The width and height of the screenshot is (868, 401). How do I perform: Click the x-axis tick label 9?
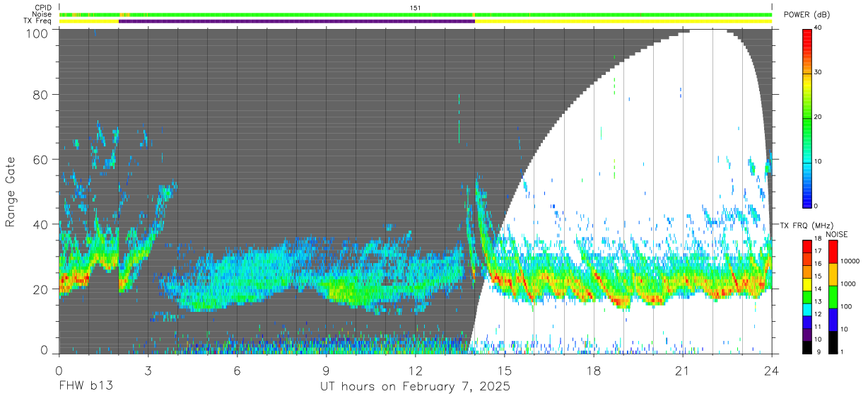click(x=326, y=370)
